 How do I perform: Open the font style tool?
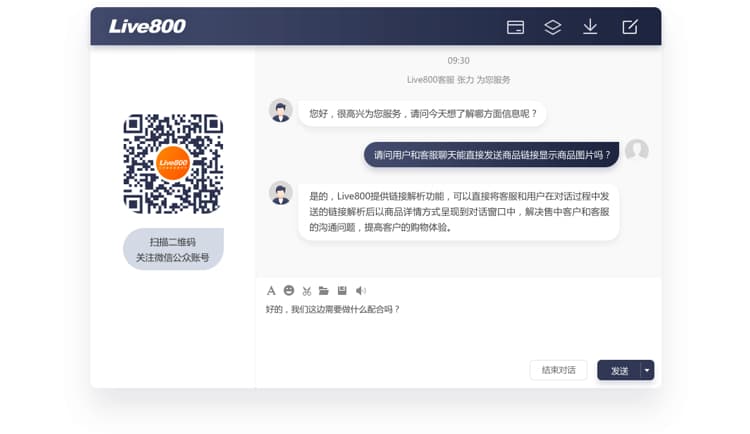coord(271,290)
